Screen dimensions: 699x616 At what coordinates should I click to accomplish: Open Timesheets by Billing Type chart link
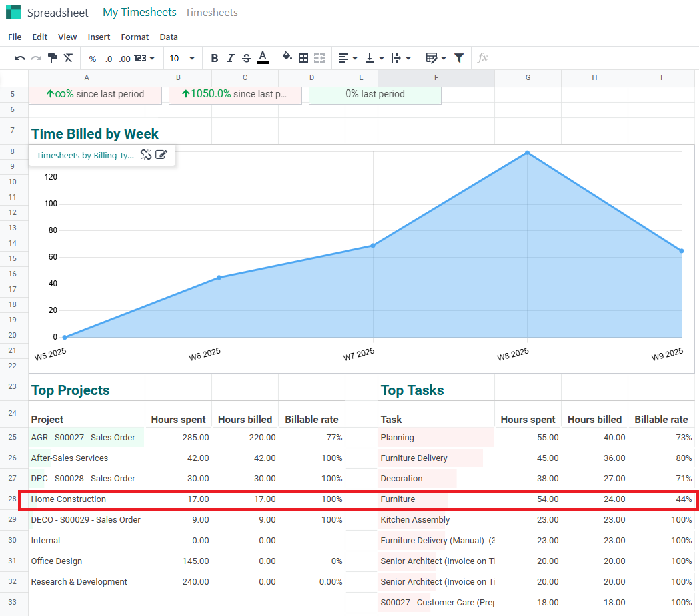coord(85,155)
